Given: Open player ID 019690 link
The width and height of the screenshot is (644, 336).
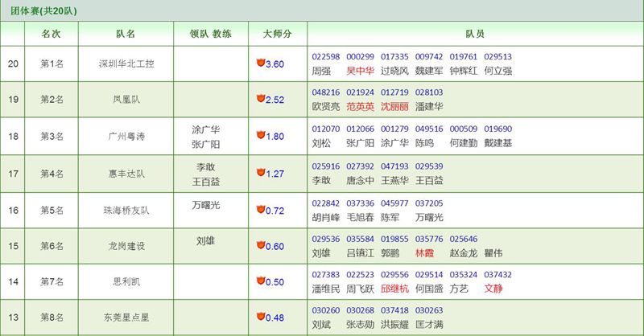Looking at the screenshot, I should tap(498, 129).
